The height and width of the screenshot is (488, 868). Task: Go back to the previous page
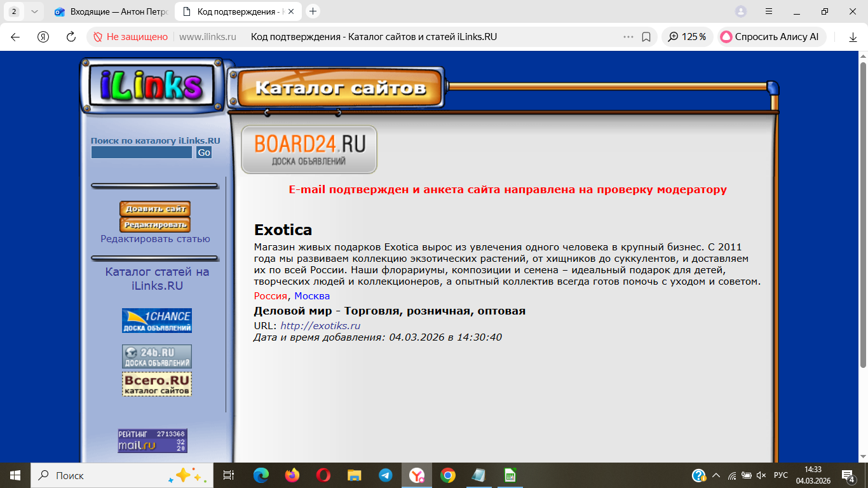coord(15,37)
